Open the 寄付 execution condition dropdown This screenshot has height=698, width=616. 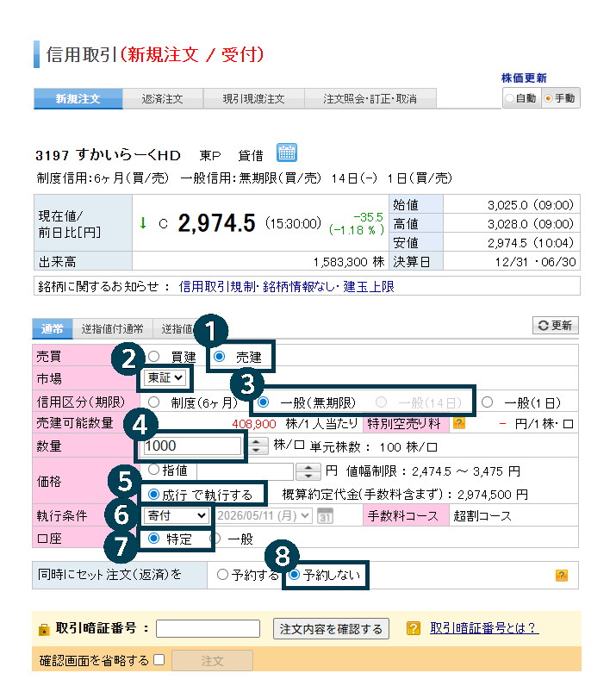pos(176,515)
